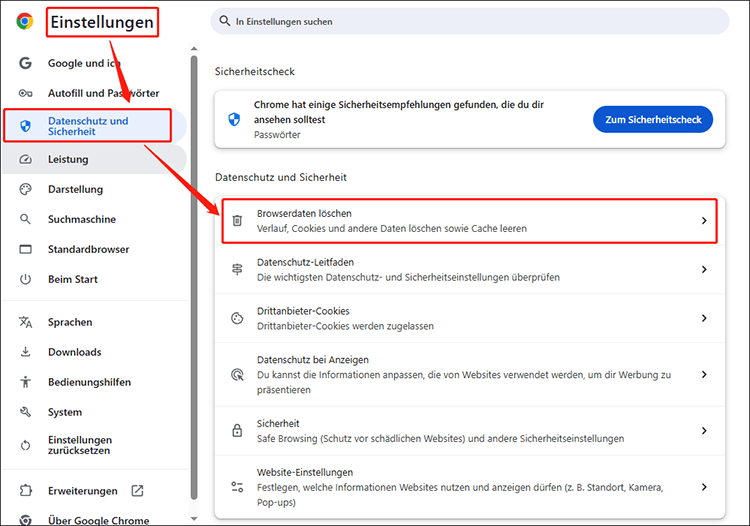Viewport: 750px width, 526px height.
Task: Click the external link icon next to Erweiterungen
Action: click(x=137, y=491)
